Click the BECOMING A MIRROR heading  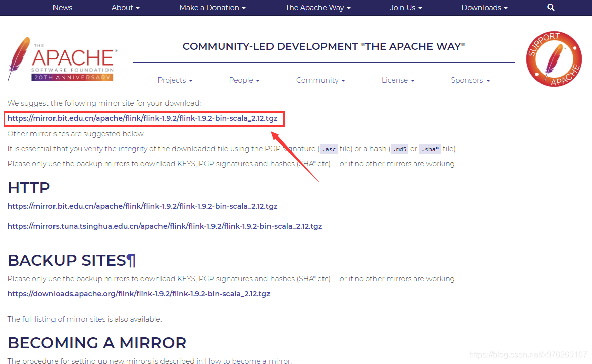[x=97, y=343]
